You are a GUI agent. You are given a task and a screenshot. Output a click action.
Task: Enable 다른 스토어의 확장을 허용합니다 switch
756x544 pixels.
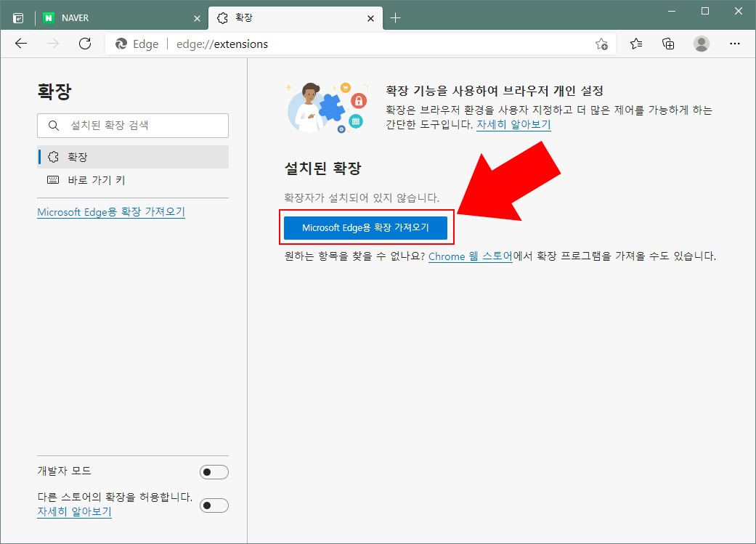point(214,506)
